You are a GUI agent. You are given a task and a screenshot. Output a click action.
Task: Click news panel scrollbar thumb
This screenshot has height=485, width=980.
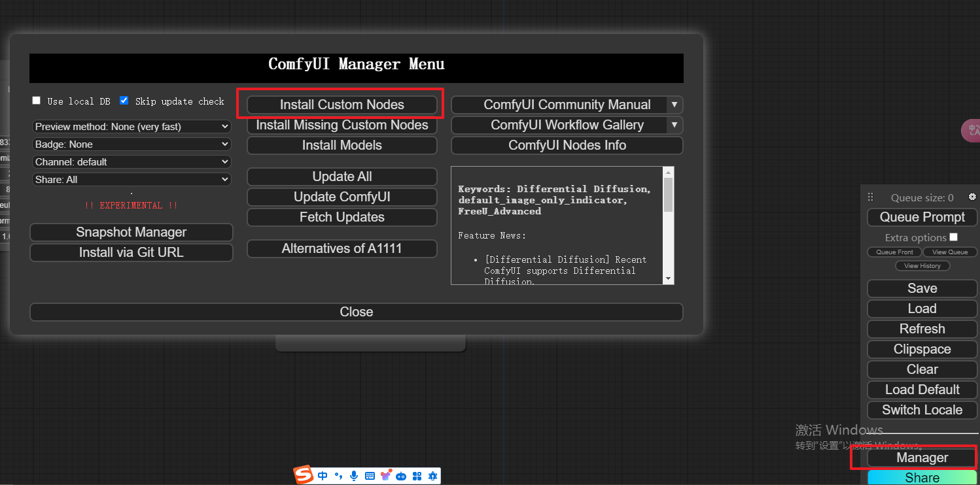click(x=668, y=195)
